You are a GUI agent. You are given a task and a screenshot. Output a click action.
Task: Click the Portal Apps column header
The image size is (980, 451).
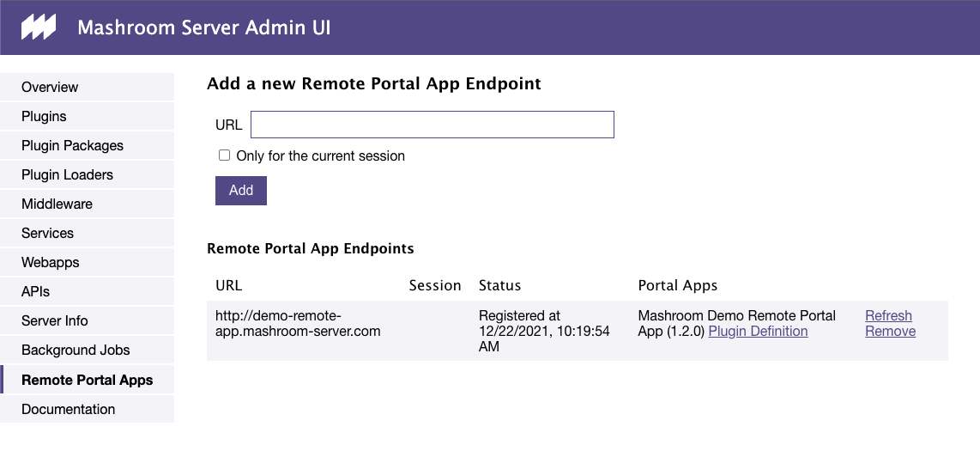pyautogui.click(x=677, y=286)
